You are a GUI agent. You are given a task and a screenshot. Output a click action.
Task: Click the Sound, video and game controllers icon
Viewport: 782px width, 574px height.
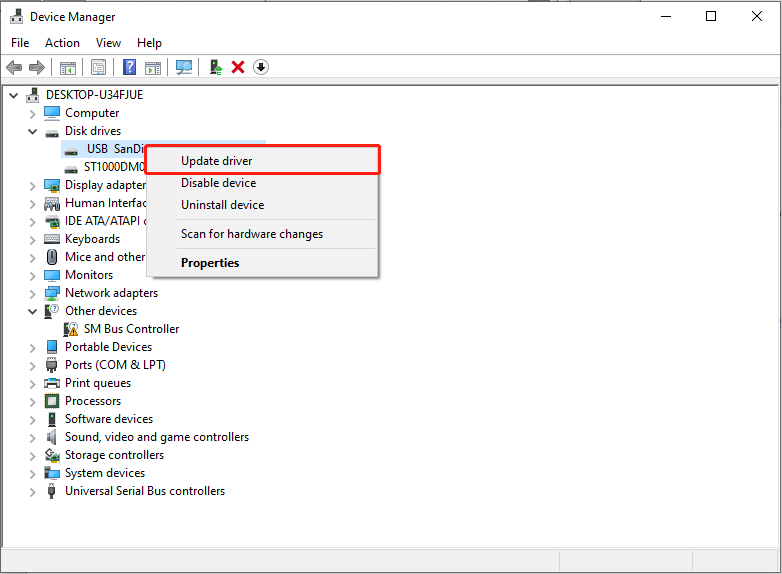51,437
